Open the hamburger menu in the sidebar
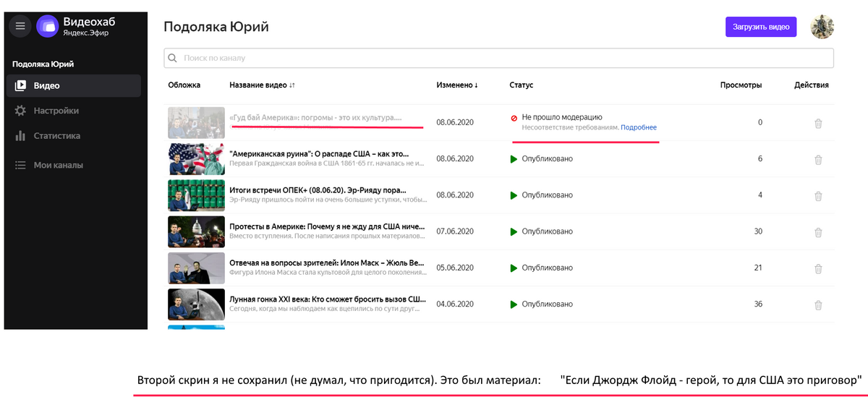This screenshot has height=405, width=868. pos(20,26)
